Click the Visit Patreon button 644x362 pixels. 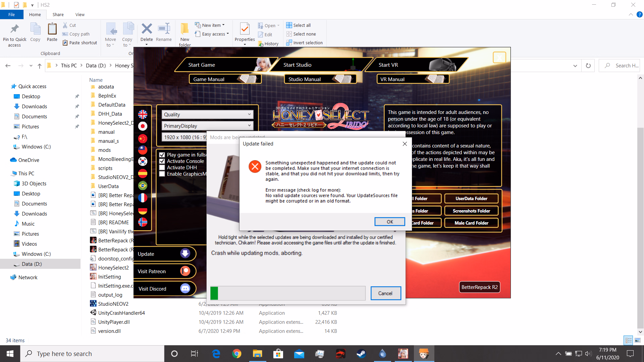pos(164,271)
